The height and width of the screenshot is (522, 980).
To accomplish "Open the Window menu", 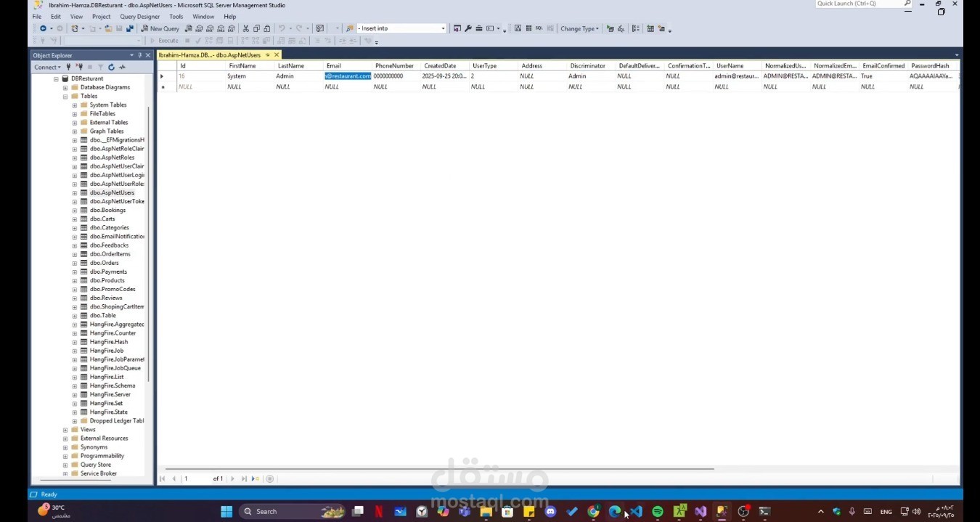I will 203,16.
